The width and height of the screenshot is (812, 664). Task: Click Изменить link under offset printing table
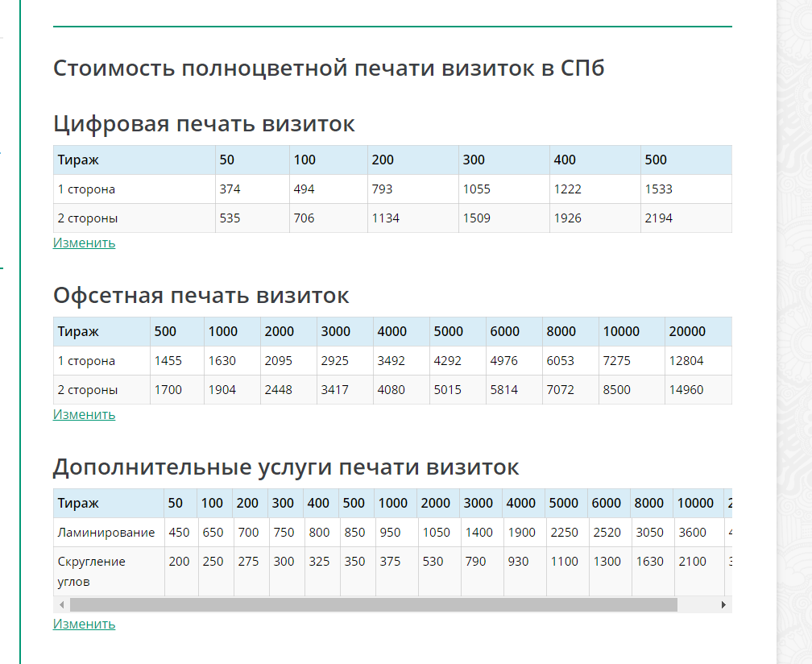[x=84, y=414]
